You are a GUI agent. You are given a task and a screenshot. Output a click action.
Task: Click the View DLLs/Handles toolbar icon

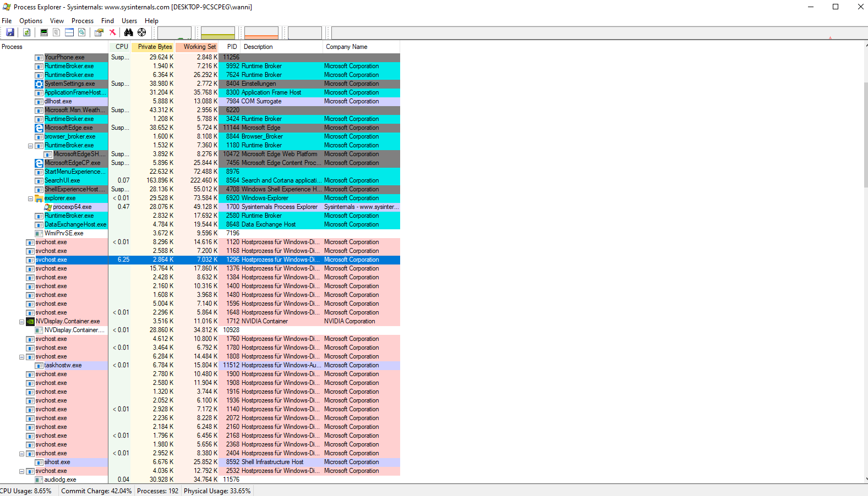click(82, 32)
